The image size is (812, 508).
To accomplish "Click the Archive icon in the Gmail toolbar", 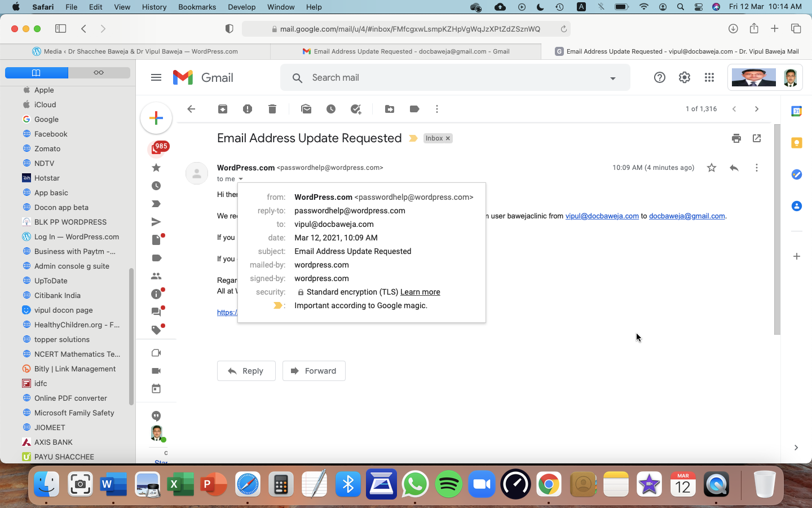I will [223, 109].
